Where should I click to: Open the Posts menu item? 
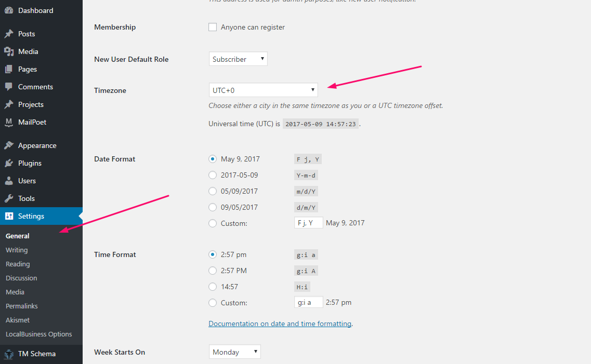click(41, 34)
